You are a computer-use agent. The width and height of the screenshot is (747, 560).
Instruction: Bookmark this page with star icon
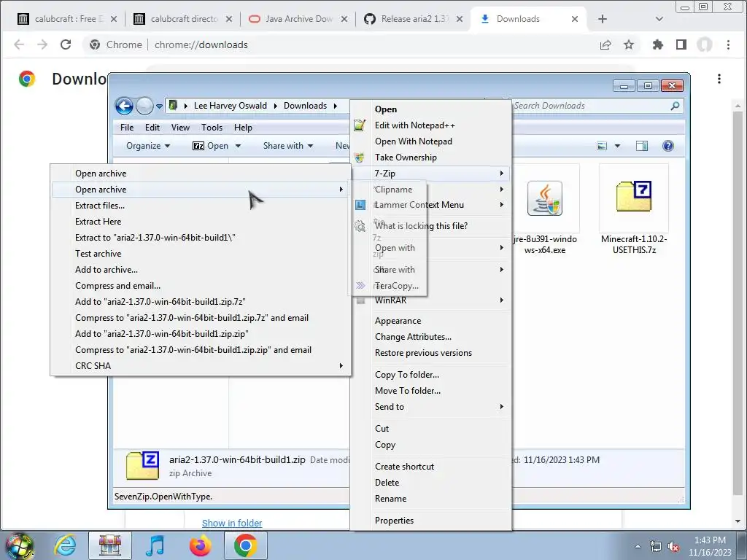pos(629,44)
